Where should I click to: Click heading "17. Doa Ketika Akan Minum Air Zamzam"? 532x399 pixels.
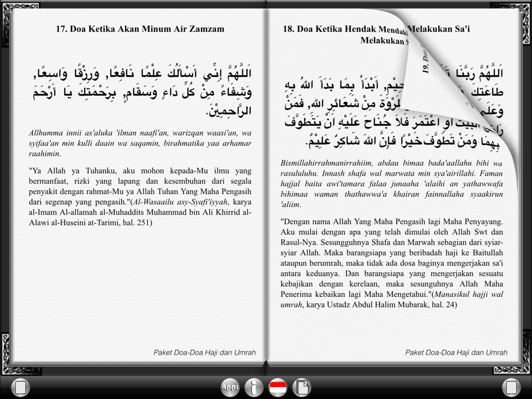click(140, 29)
